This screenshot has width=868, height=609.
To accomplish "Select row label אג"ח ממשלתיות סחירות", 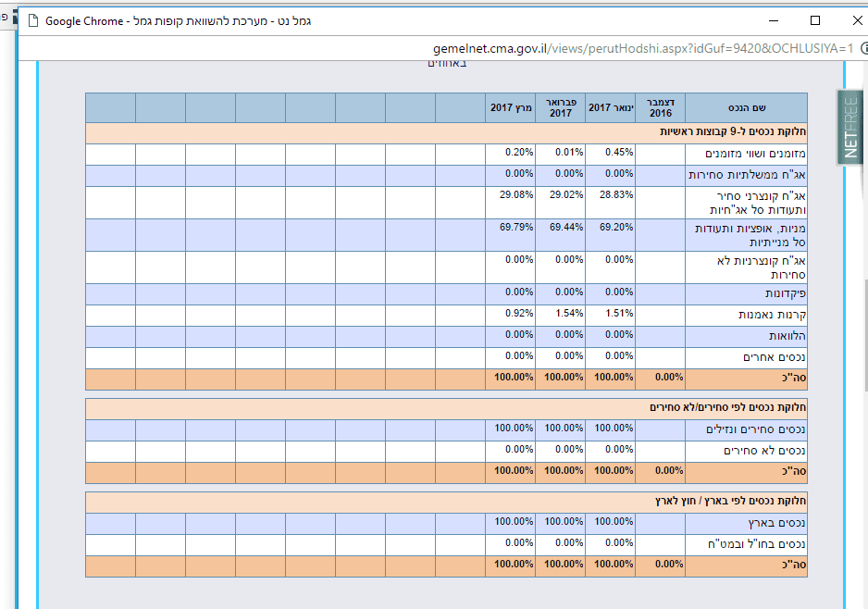I will pos(747,176).
